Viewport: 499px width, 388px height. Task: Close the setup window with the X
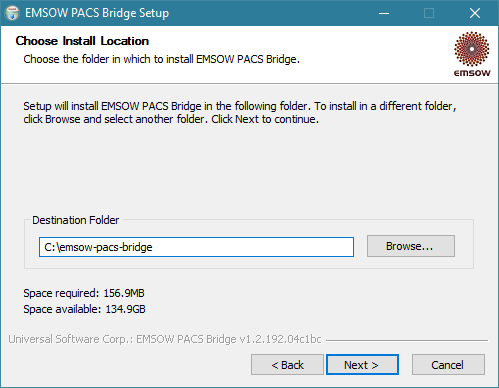click(x=475, y=13)
